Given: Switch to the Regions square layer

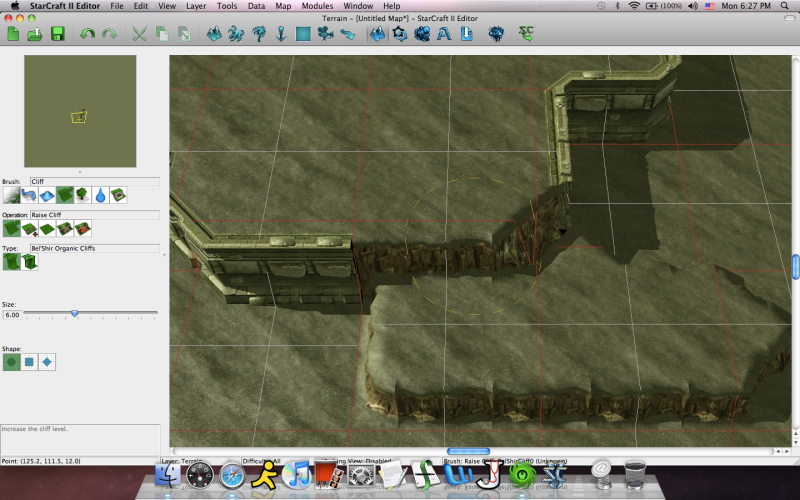Looking at the screenshot, I should click(303, 34).
